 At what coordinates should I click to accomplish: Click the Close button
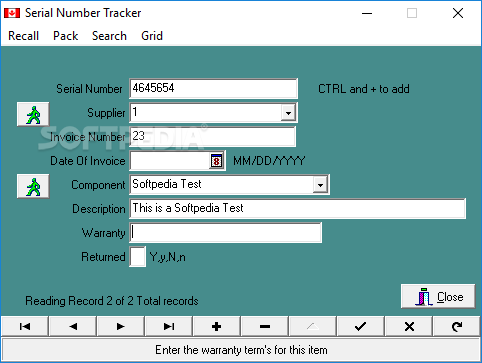pyautogui.click(x=438, y=296)
